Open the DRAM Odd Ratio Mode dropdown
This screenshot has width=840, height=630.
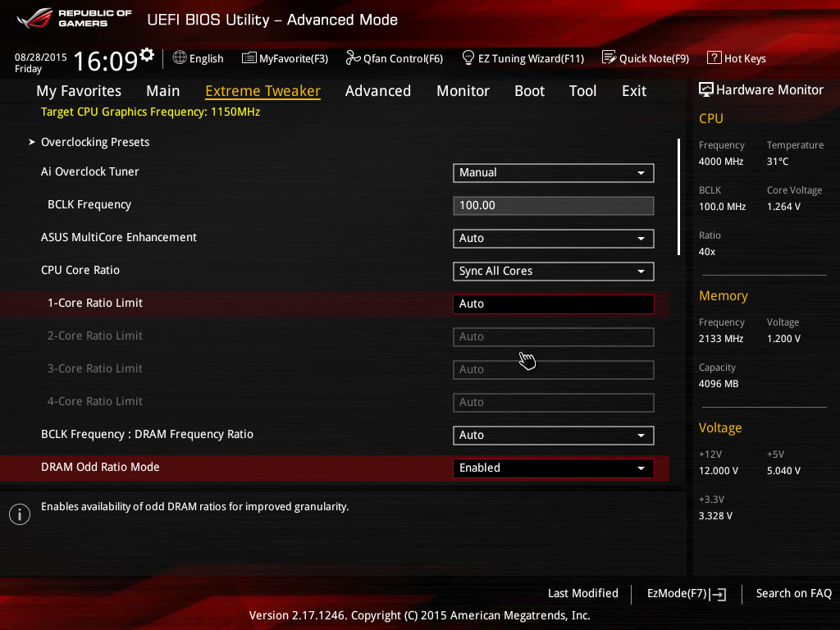point(554,468)
